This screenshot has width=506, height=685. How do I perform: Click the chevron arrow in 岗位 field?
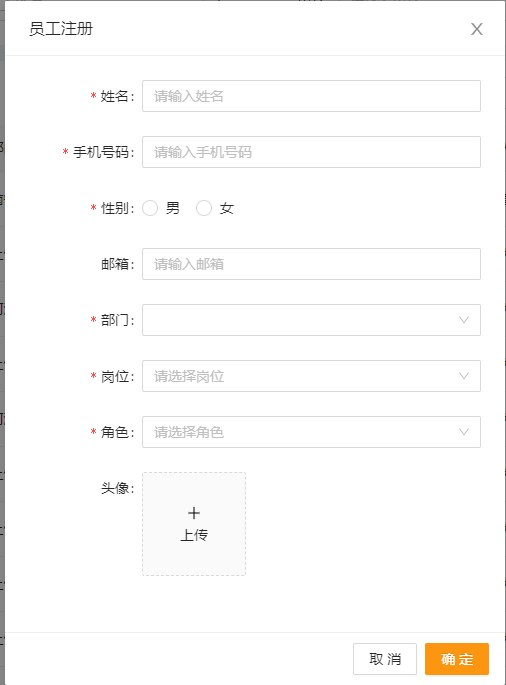click(x=464, y=376)
